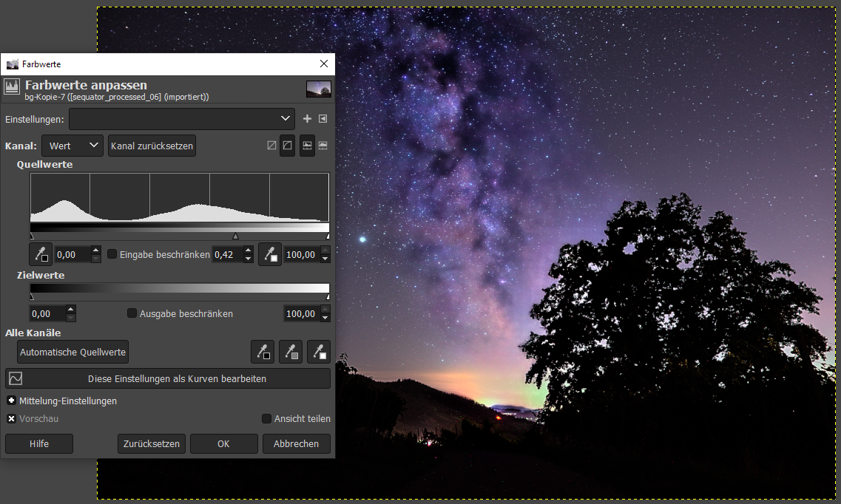Click the Zielwerte high output field 100,00
This screenshot has width=841, height=504.
pyautogui.click(x=302, y=313)
